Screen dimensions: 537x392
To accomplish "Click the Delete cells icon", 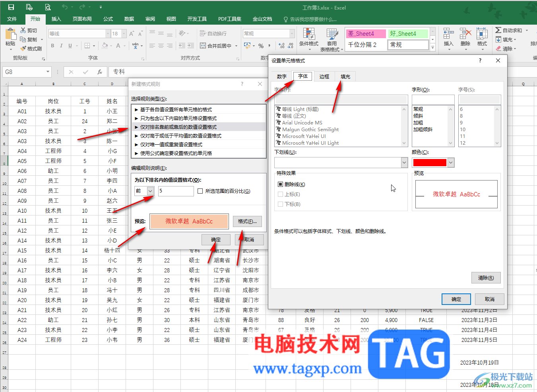I will (x=465, y=34).
